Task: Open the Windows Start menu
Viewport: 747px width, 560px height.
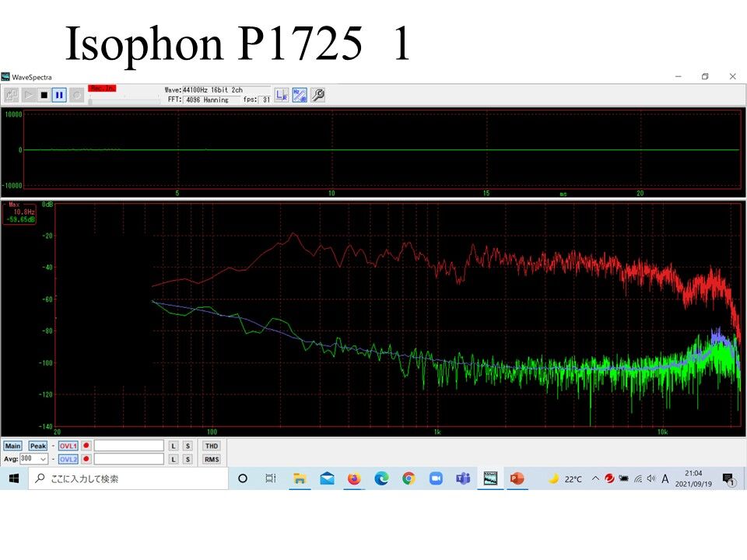Action: click(x=14, y=478)
